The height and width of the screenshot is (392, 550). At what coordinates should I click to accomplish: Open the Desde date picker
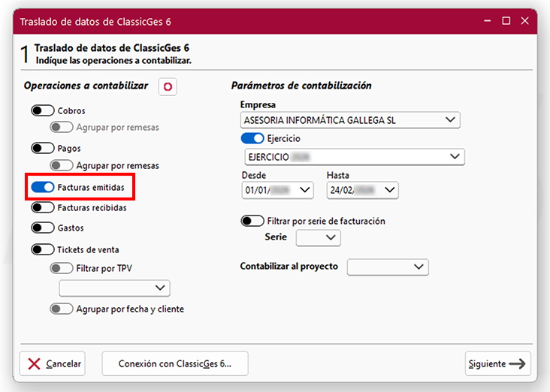click(277, 190)
